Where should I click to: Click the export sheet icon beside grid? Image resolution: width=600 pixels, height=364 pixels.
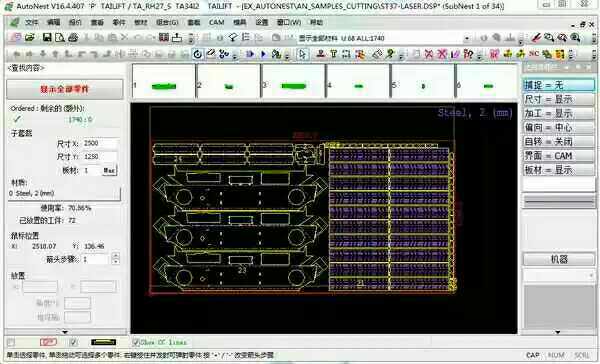(177, 38)
